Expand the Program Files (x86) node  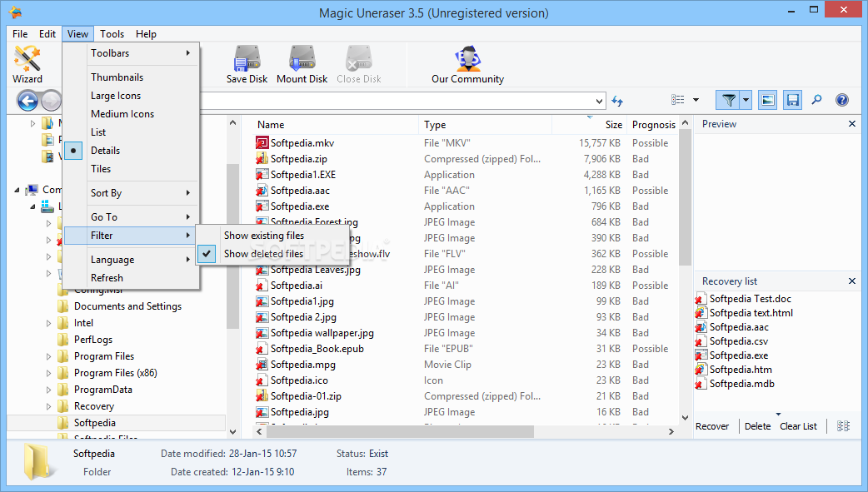tap(48, 373)
